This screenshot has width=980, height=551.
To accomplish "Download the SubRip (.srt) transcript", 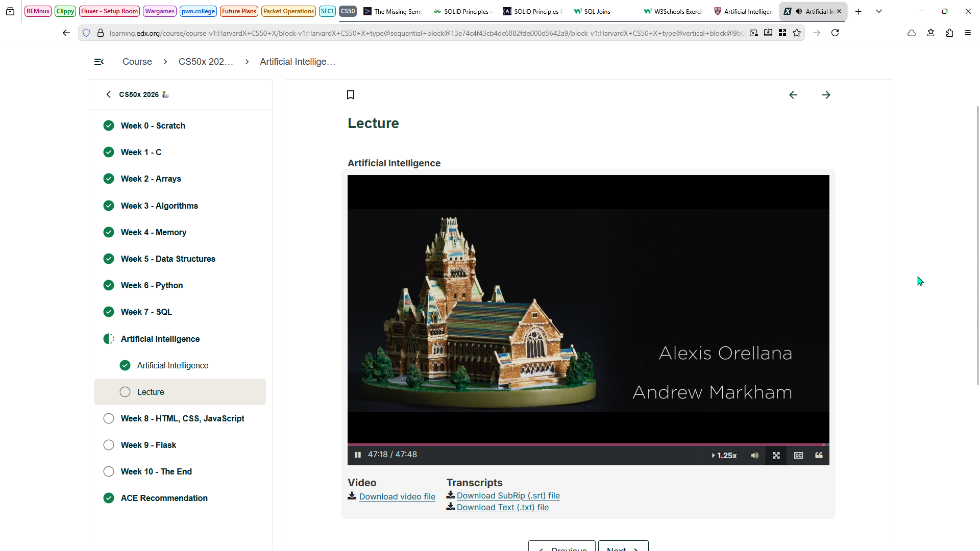I will pos(508,495).
